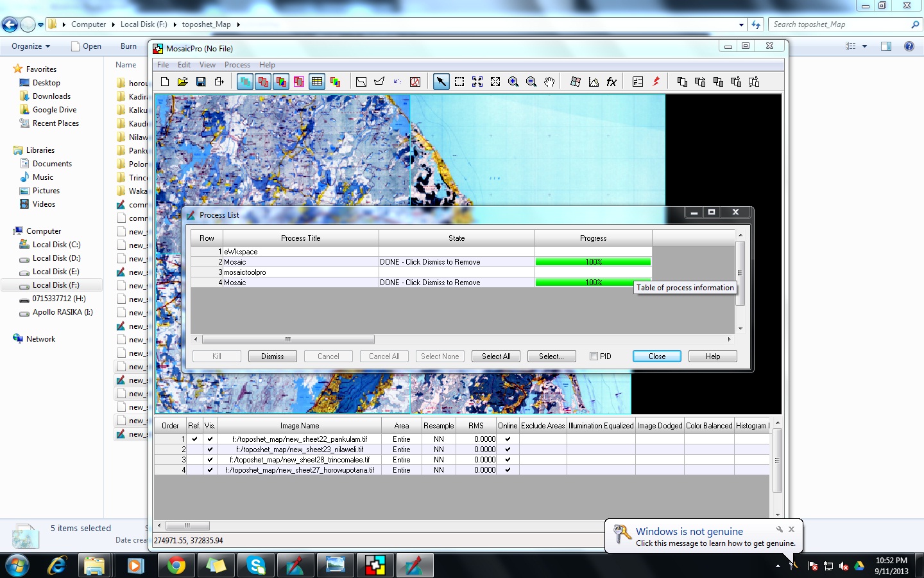Open the Process menu in MosaicPro

(x=237, y=64)
